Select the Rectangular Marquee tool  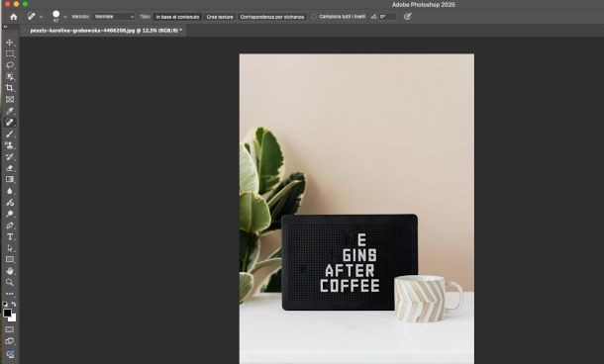(x=10, y=53)
